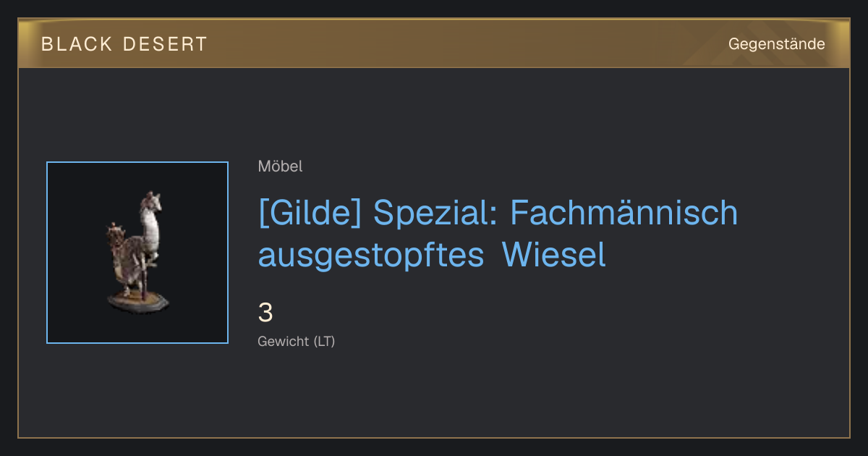Screen dimensions: 868x456
Task: Click the wooden base of the weasel figure
Action: 139,301
